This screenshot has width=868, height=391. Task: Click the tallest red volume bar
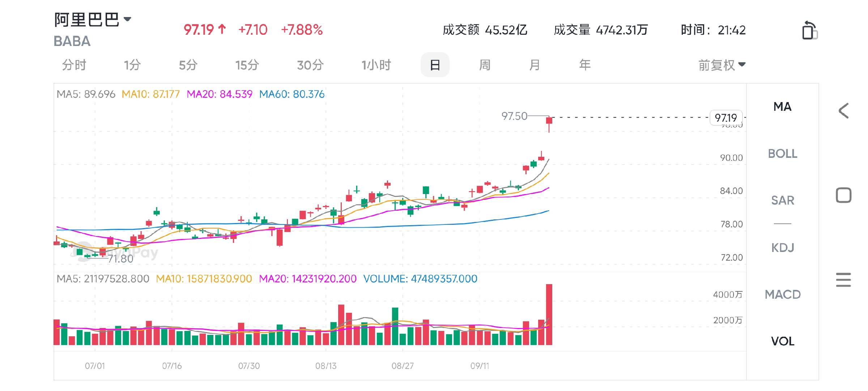pyautogui.click(x=549, y=315)
